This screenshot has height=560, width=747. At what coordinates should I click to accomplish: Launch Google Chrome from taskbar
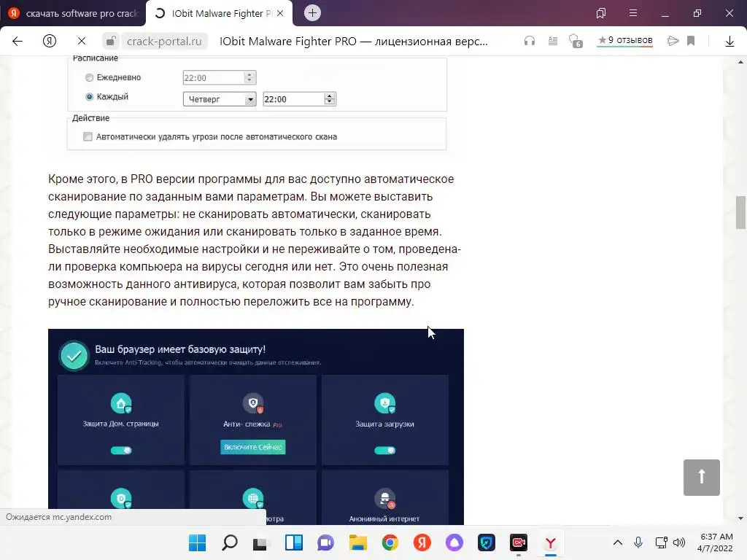(390, 542)
